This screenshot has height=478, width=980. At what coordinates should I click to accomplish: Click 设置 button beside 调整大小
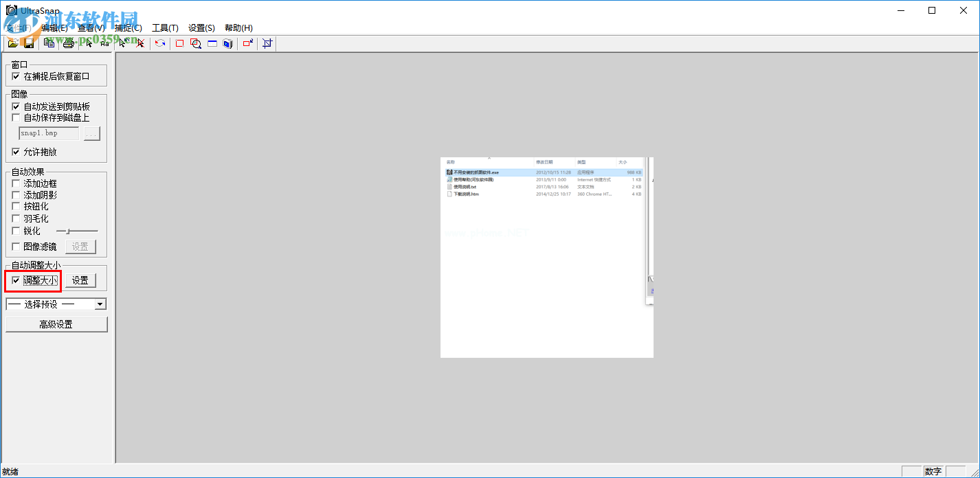[x=80, y=280]
